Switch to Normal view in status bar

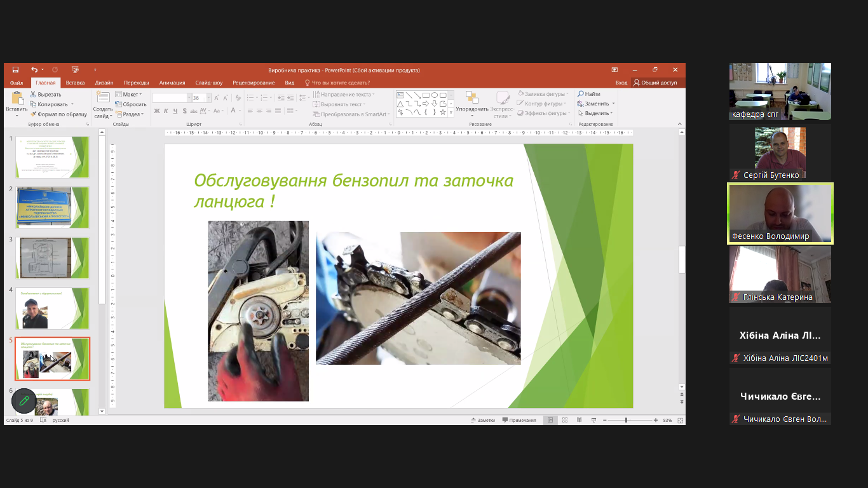click(x=550, y=420)
